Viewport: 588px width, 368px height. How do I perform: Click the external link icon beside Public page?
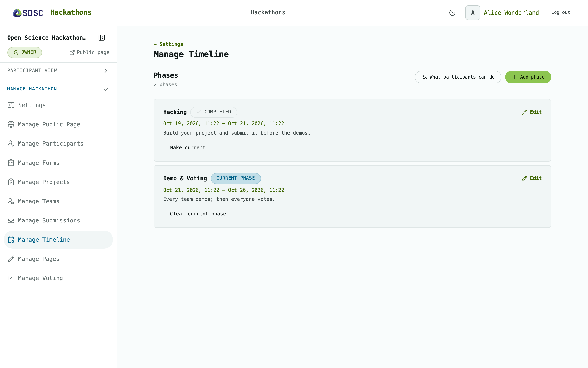pyautogui.click(x=72, y=53)
